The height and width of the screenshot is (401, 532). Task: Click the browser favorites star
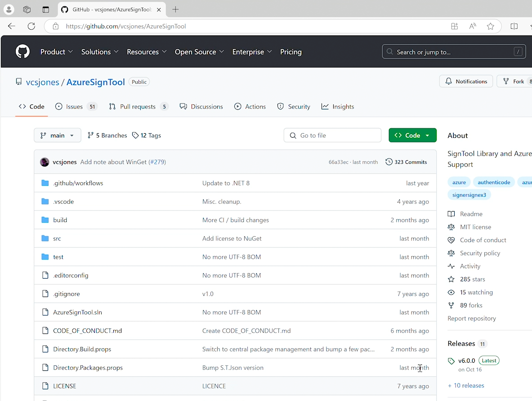pos(491,26)
